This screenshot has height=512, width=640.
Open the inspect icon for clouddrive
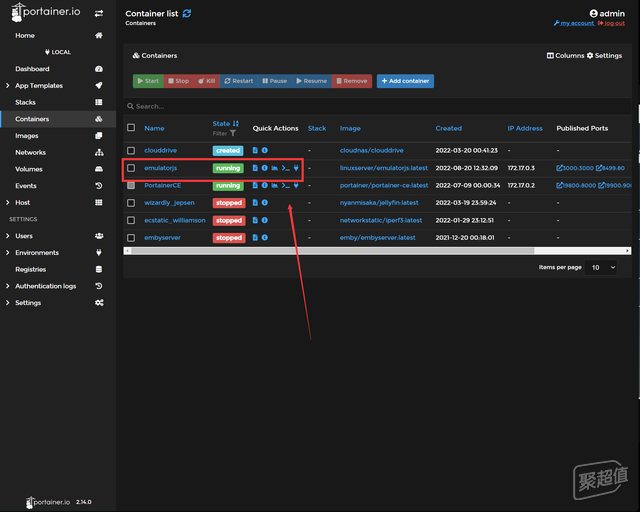coord(264,150)
